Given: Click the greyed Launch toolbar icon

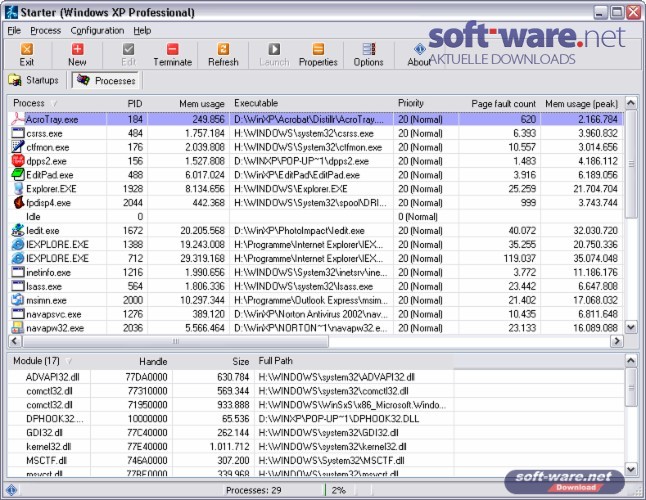Looking at the screenshot, I should pyautogui.click(x=274, y=49).
